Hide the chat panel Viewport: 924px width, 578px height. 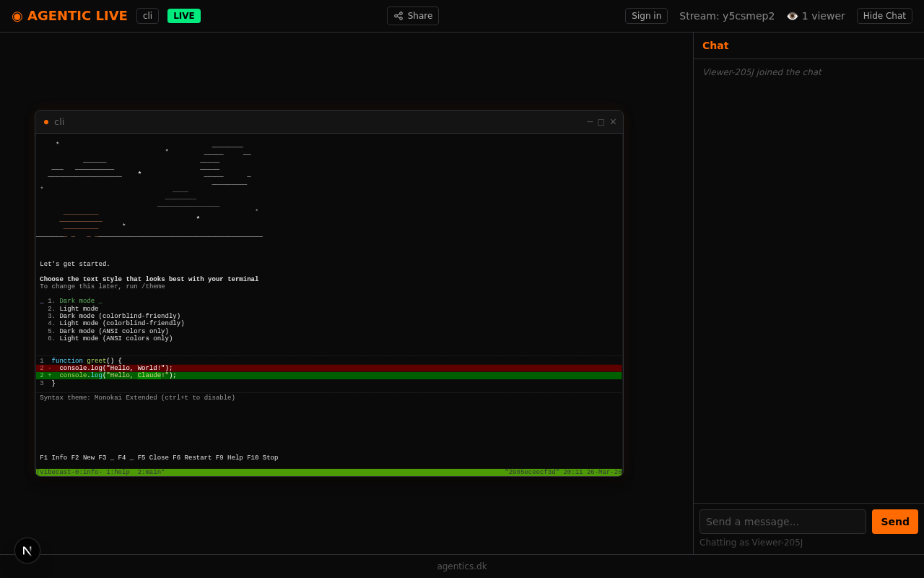[x=884, y=16]
